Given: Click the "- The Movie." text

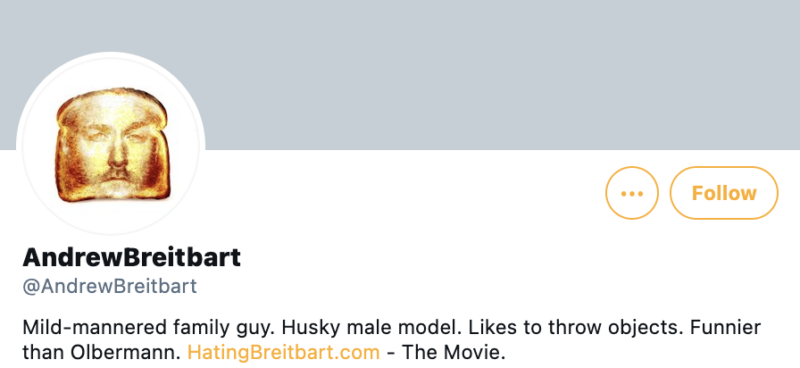Looking at the screenshot, I should 446,352.
